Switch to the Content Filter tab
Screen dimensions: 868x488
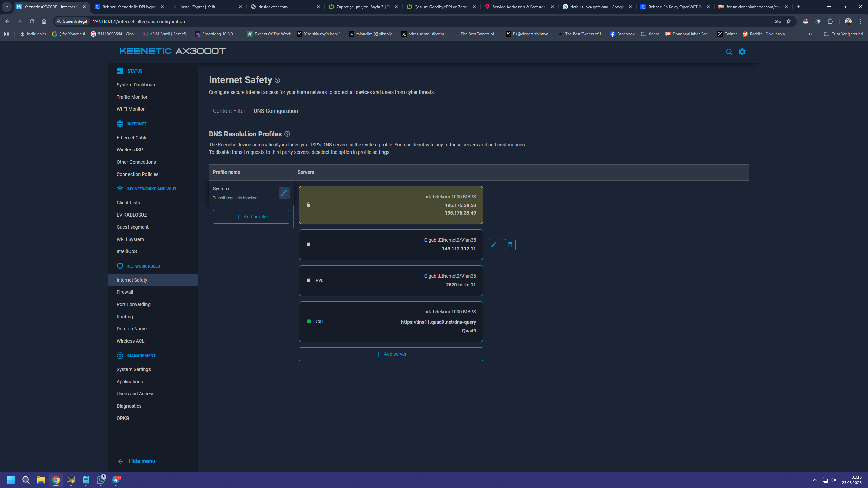coord(229,111)
